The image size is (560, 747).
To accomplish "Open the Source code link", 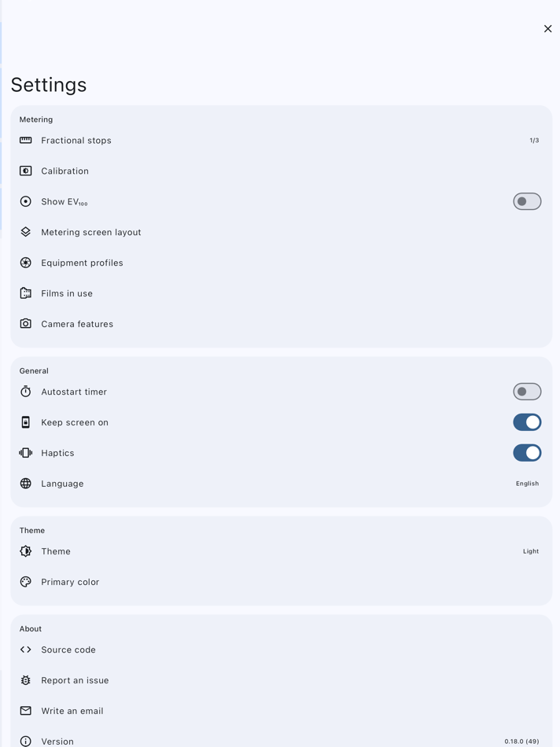I will click(280, 649).
